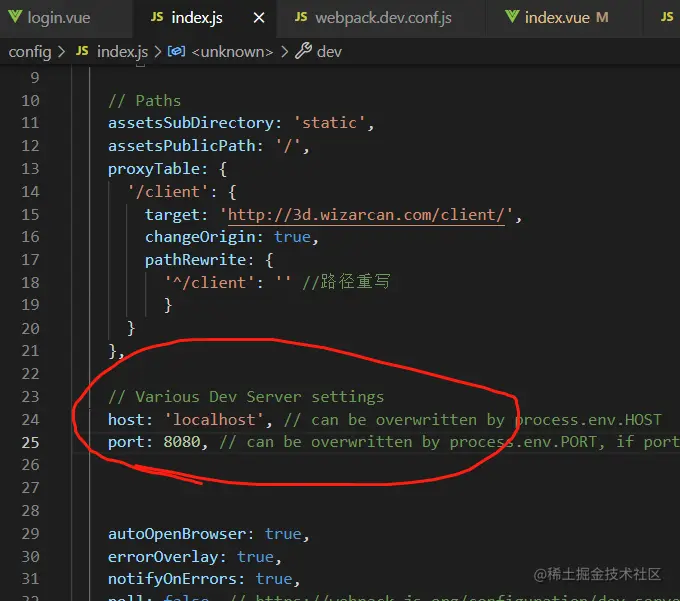Click the notifyOnErrors property
The width and height of the screenshot is (680, 601).
coord(172,579)
